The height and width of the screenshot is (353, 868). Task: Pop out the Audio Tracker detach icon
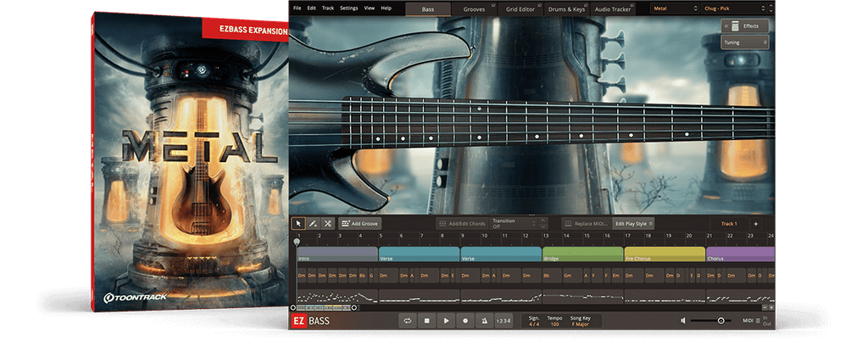point(634,4)
